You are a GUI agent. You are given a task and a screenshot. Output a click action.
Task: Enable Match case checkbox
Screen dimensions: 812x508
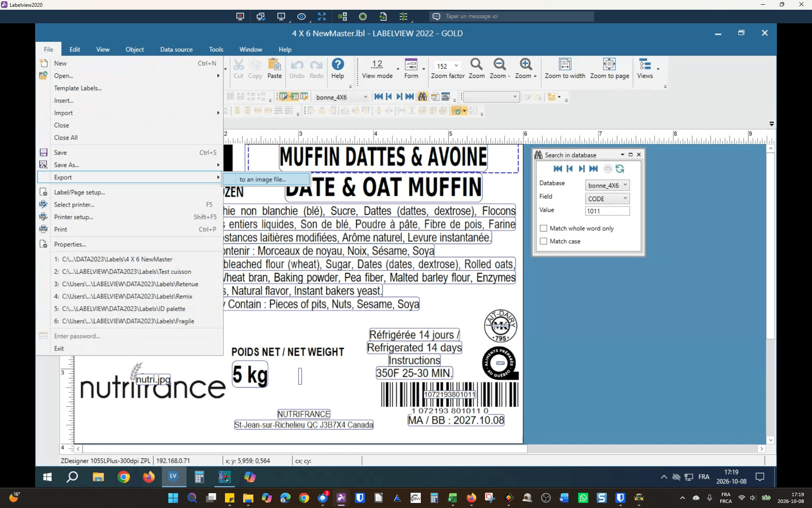[x=543, y=241]
